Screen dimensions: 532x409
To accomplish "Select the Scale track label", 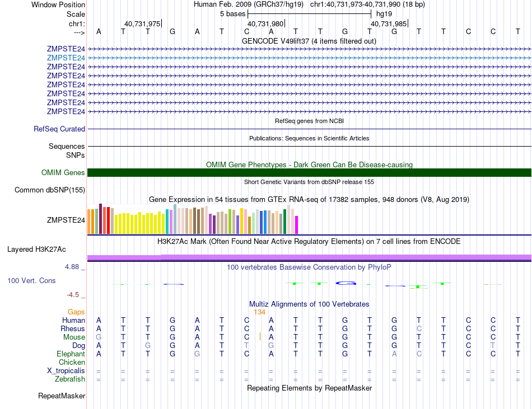I will (x=76, y=14).
